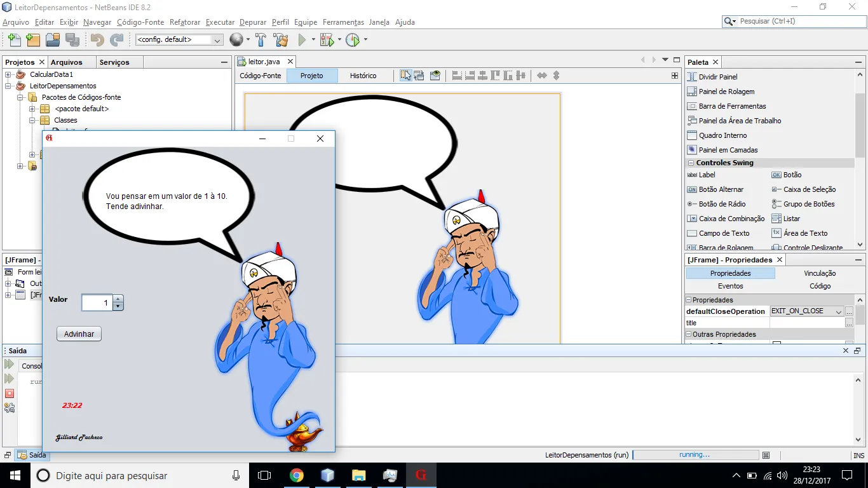Screen dimensions: 868x488
Task: Click the green Run Project arrow
Action: 302,40
